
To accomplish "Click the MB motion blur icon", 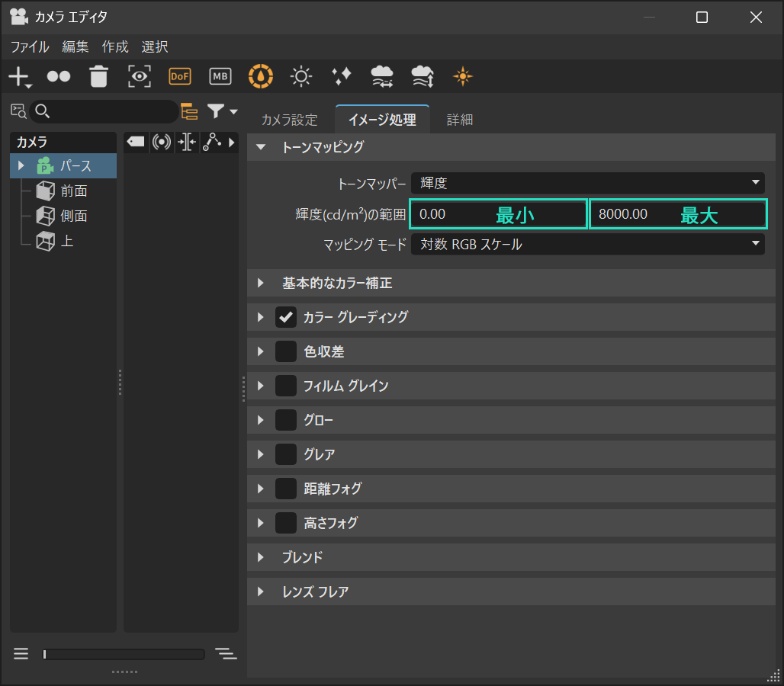I will (x=220, y=76).
